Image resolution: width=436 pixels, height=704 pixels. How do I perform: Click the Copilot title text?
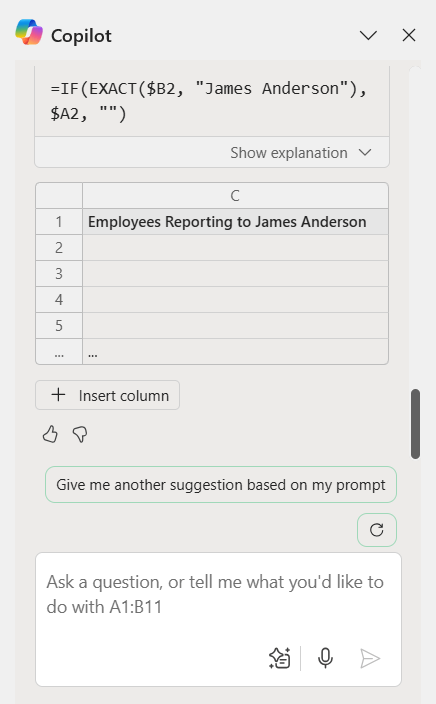[81, 36]
